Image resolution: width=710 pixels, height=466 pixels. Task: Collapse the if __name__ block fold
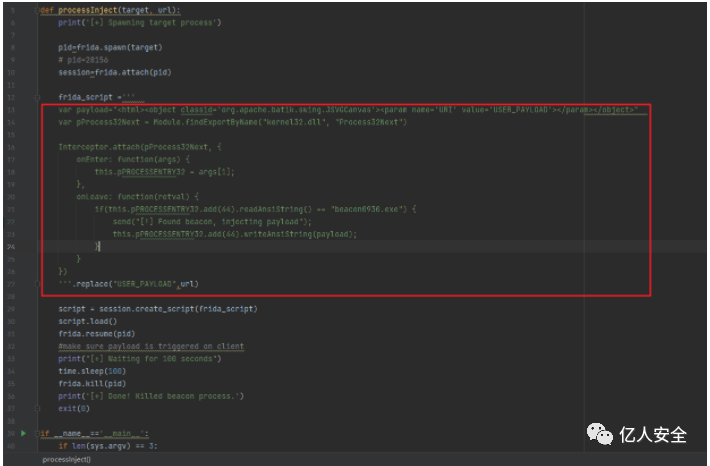coord(37,433)
